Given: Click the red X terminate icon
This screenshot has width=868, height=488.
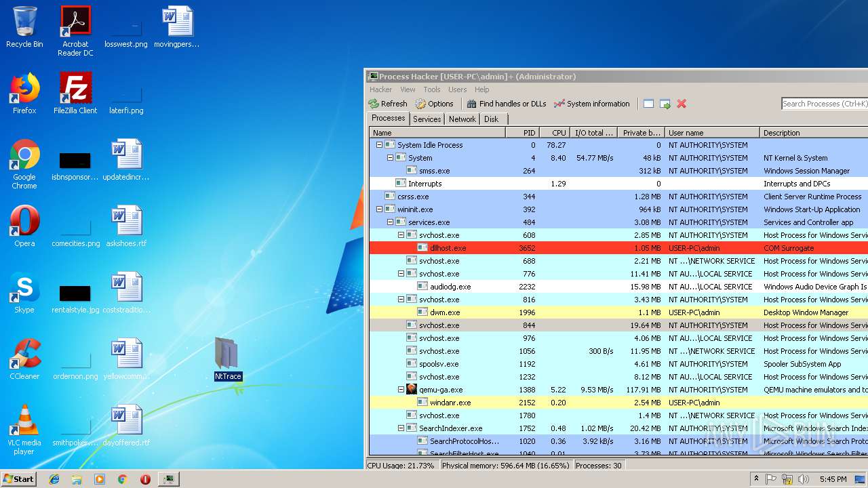Looking at the screenshot, I should tap(682, 104).
